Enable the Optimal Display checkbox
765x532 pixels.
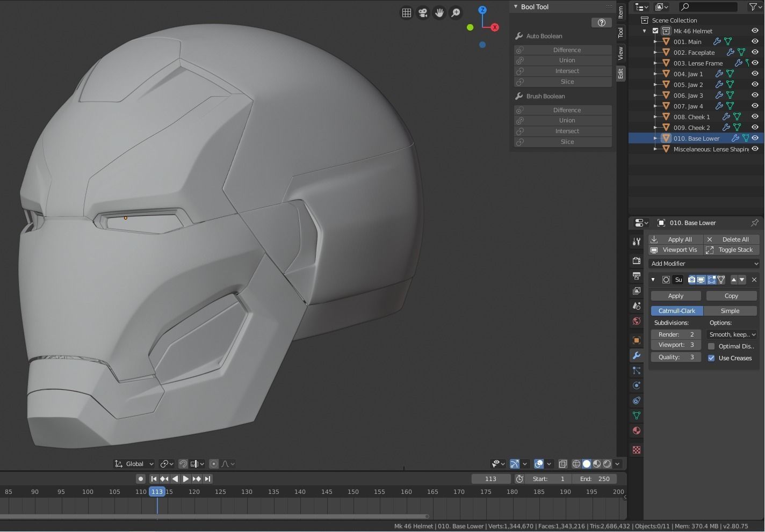[x=711, y=346]
